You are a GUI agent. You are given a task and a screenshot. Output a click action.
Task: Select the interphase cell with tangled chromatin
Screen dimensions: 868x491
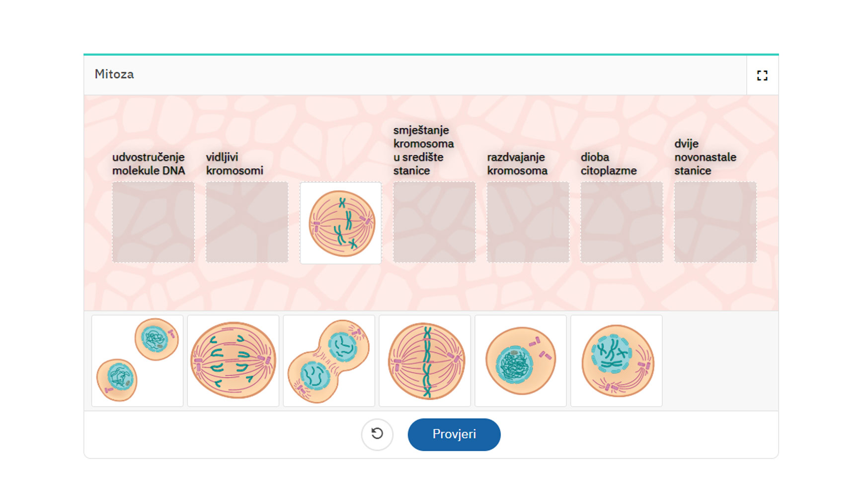click(x=521, y=361)
